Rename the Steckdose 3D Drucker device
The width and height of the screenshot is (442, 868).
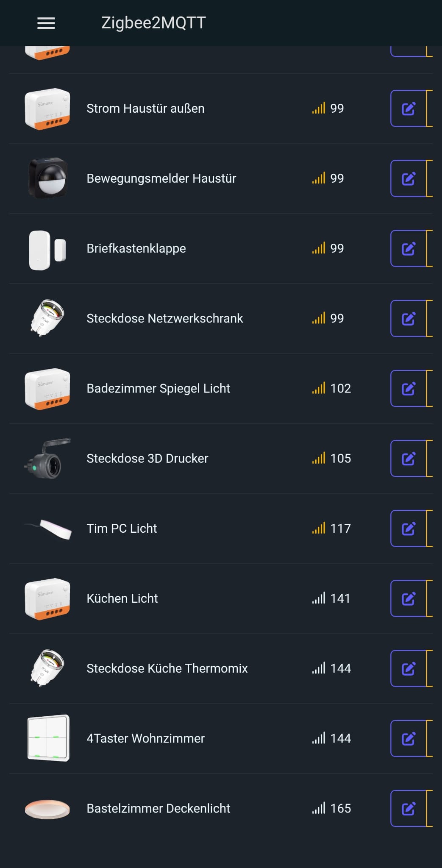(x=408, y=458)
